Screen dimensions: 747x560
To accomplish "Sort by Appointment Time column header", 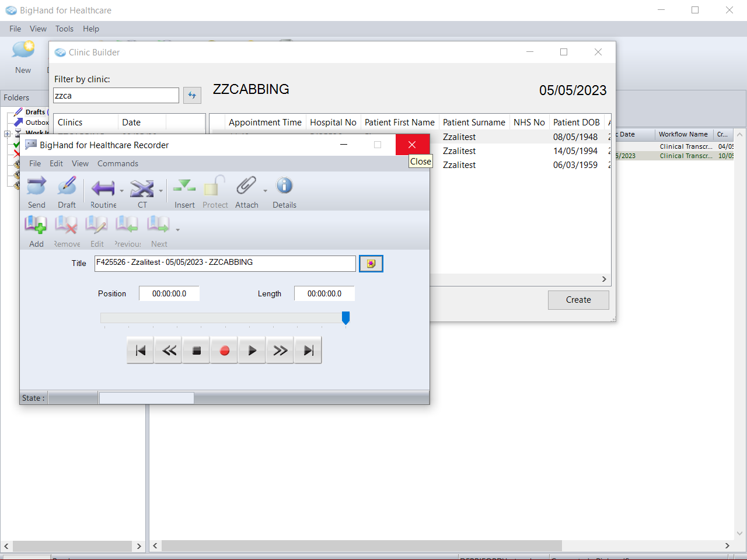I will [x=265, y=122].
